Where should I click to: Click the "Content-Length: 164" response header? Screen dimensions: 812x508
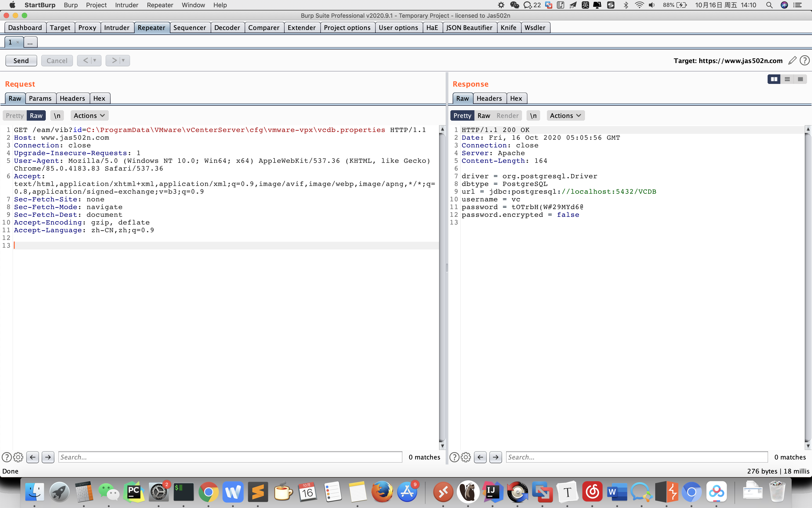click(x=504, y=161)
